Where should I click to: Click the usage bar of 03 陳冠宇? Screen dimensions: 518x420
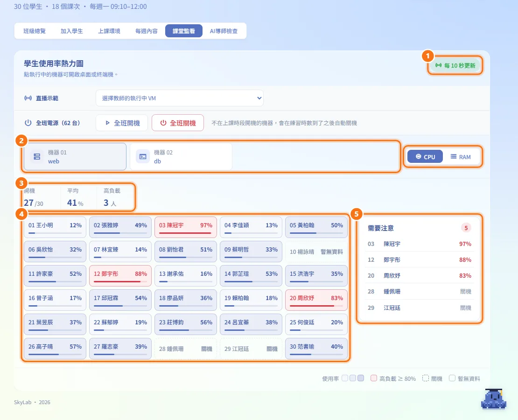186,233
